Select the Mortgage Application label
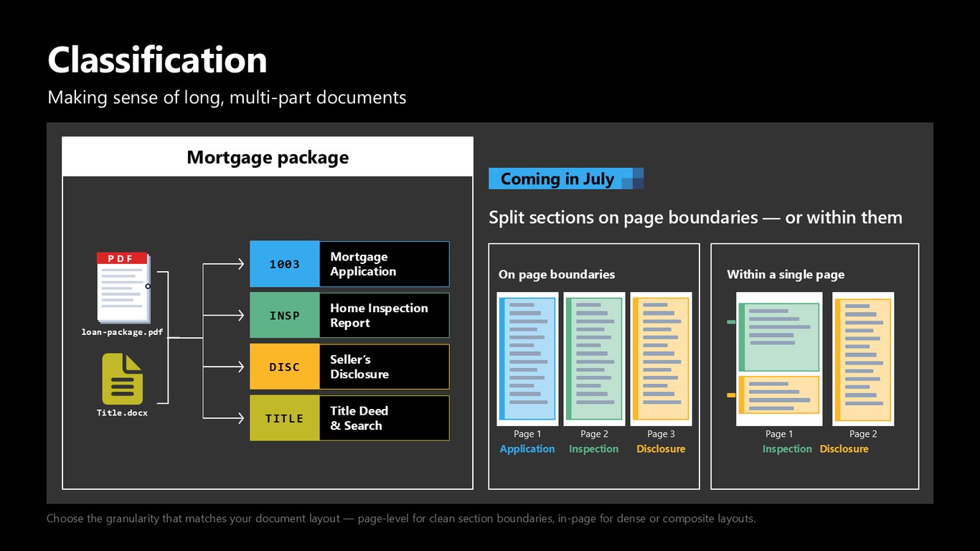 tap(363, 264)
